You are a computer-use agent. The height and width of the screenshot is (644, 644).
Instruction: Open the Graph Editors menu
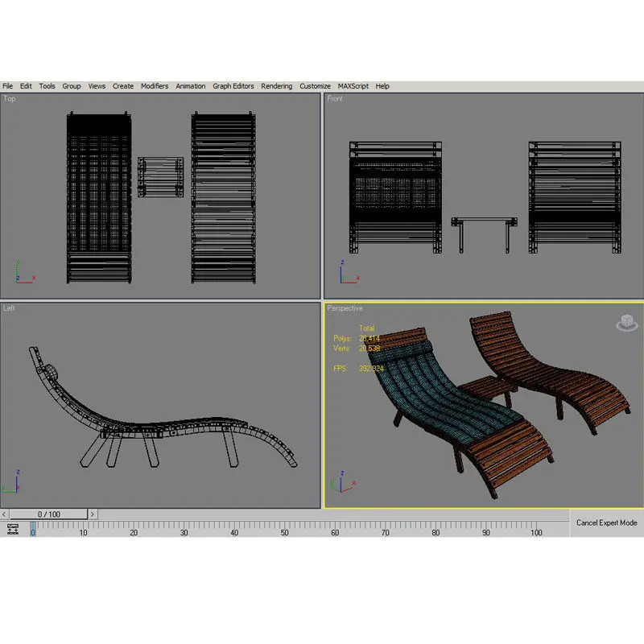233,86
